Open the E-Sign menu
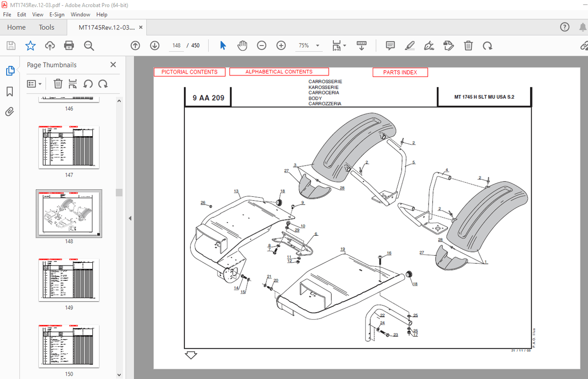The image size is (588, 379). click(x=56, y=14)
